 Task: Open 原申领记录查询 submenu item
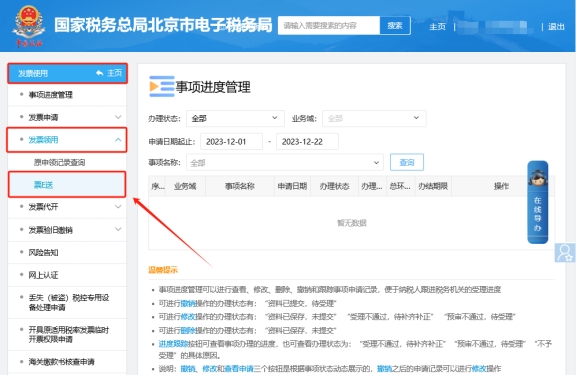(60, 162)
